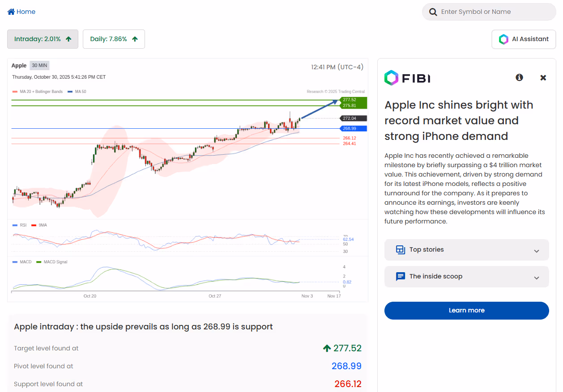The height and width of the screenshot is (392, 563).
Task: Click the Daily green up arrow
Action: 135,39
